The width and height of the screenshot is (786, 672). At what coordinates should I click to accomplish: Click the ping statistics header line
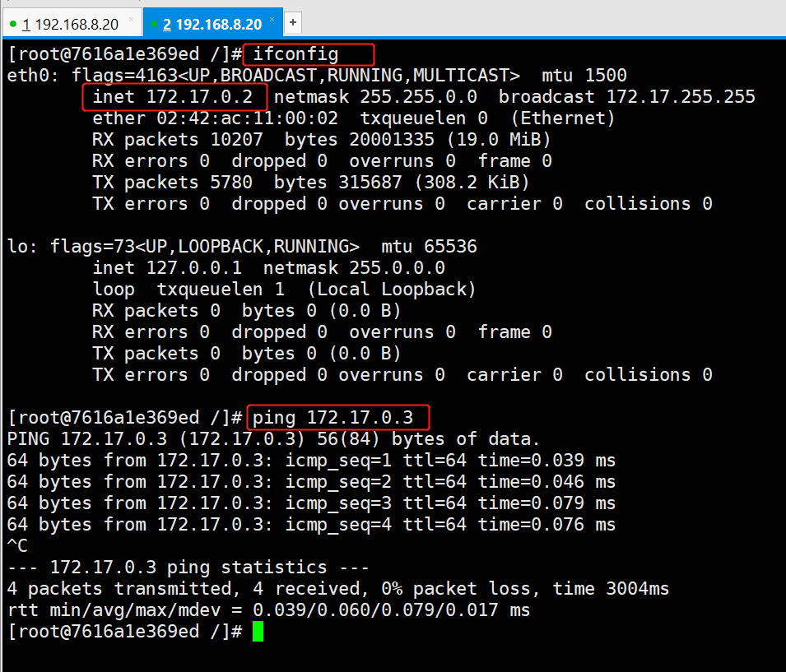(188, 568)
